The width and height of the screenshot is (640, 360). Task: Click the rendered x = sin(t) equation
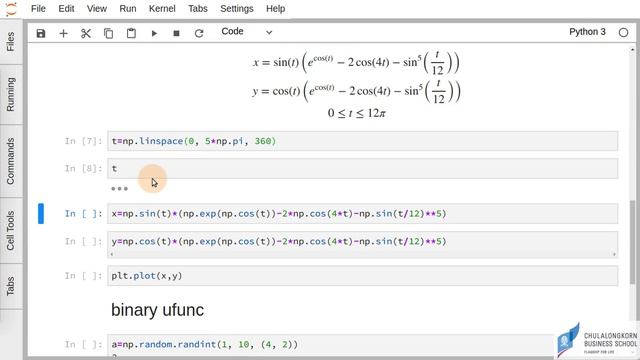pyautogui.click(x=356, y=63)
